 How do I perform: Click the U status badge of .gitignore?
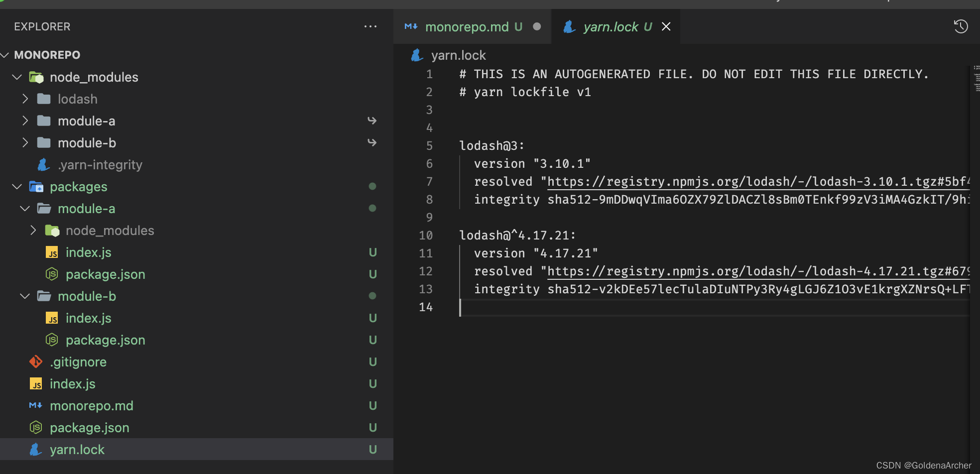tap(372, 362)
